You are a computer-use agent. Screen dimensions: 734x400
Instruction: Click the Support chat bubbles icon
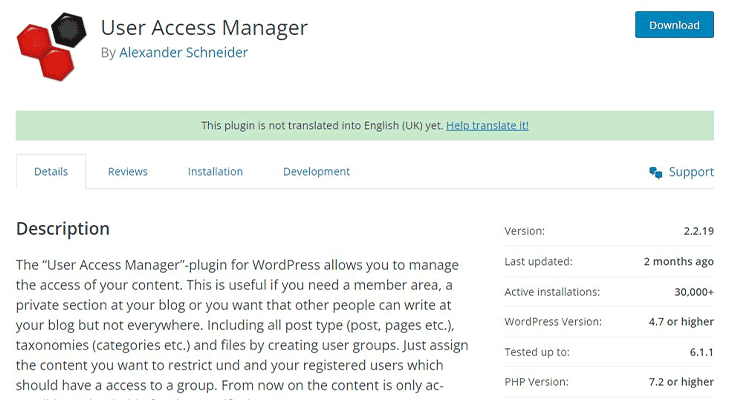655,172
